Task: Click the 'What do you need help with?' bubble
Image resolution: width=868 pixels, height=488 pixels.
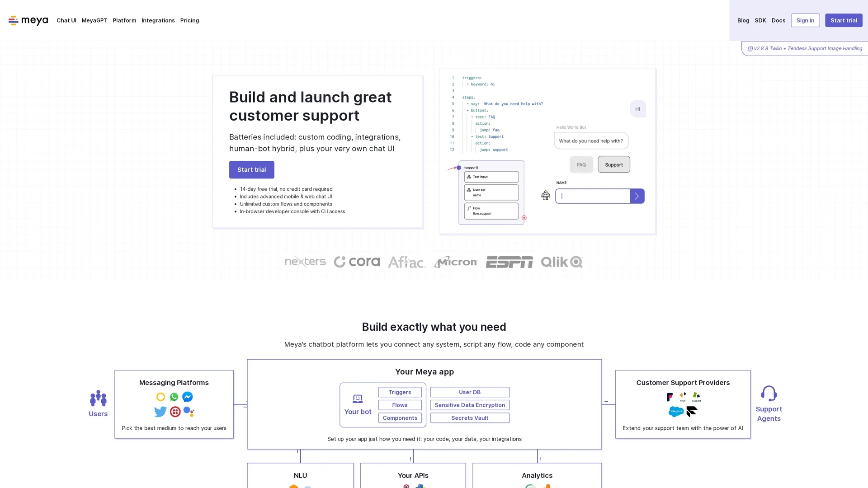Action: click(x=591, y=141)
